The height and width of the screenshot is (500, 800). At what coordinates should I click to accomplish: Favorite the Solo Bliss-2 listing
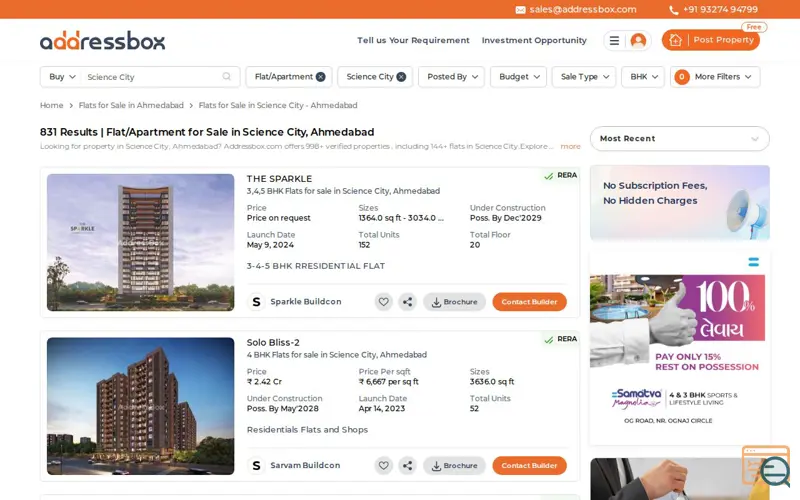click(x=384, y=465)
